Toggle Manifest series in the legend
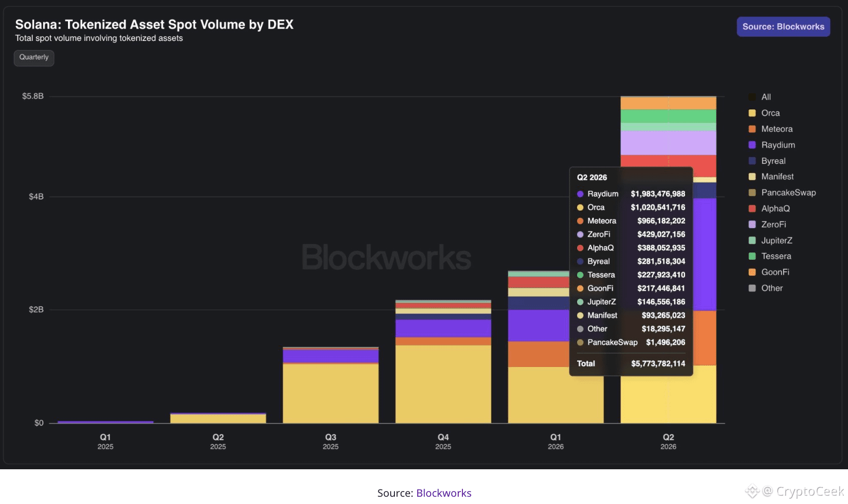Image resolution: width=848 pixels, height=504 pixels. tap(771, 177)
